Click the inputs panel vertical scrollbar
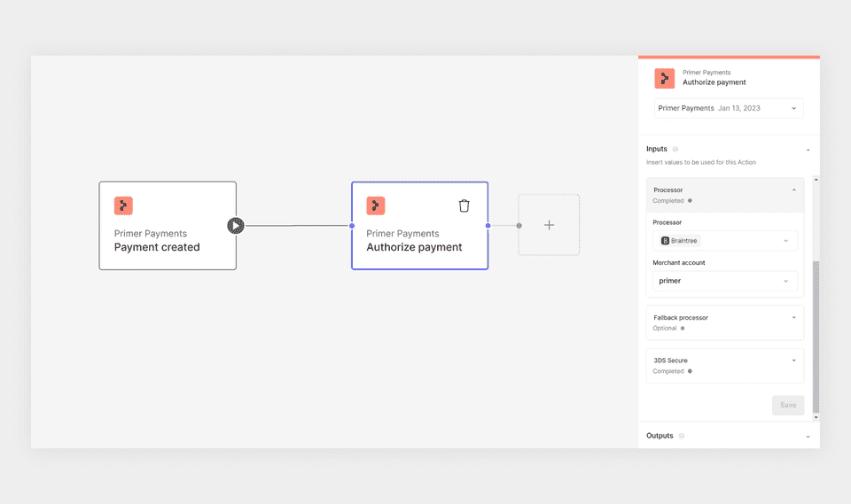Viewport: 851px width, 504px height. coord(816,337)
